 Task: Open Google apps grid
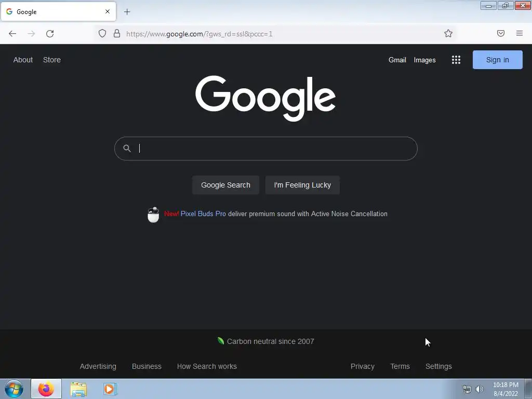tap(456, 60)
